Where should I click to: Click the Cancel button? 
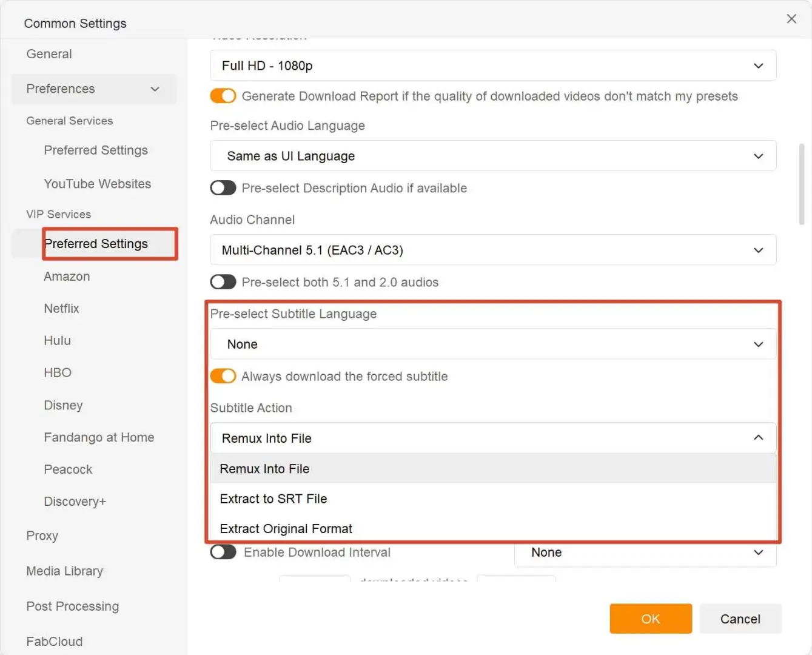(740, 619)
